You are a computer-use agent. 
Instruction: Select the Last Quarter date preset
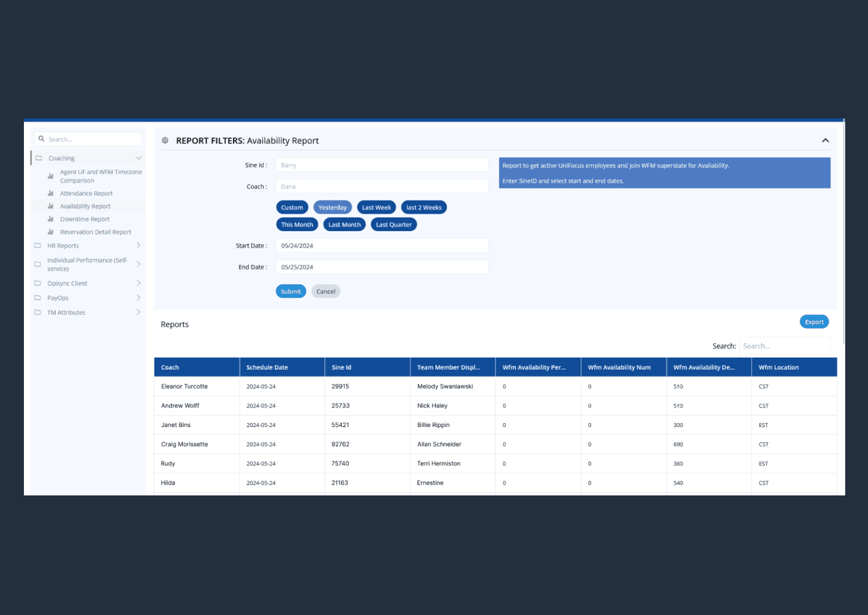click(x=394, y=225)
